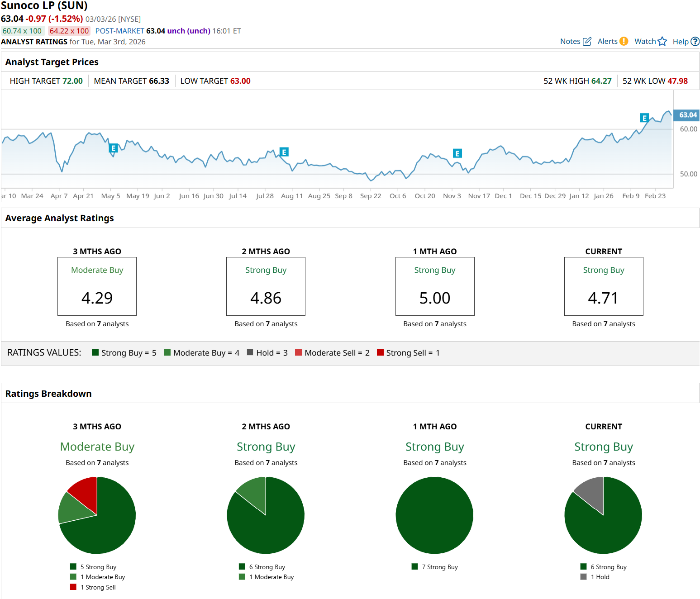Select the 4.86 Strong Buy rating box
Viewport: 700px width, 599px height.
(266, 286)
